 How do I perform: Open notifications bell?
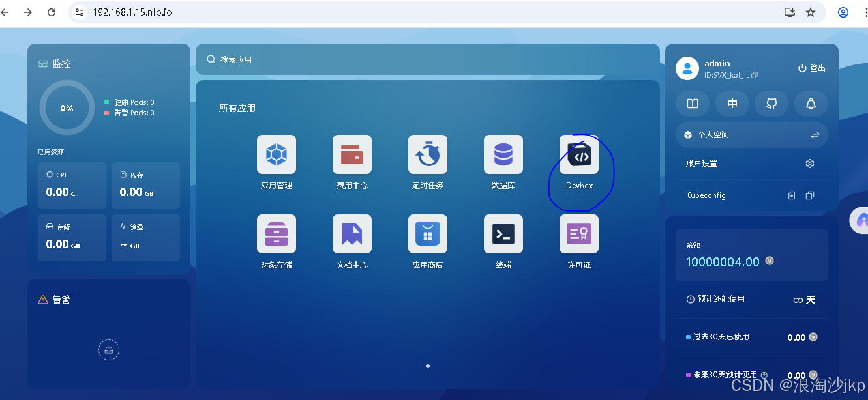811,104
